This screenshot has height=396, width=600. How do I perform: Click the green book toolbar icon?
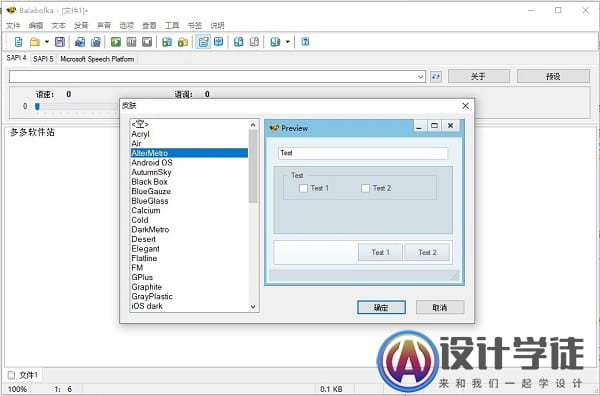pyautogui.click(x=238, y=42)
